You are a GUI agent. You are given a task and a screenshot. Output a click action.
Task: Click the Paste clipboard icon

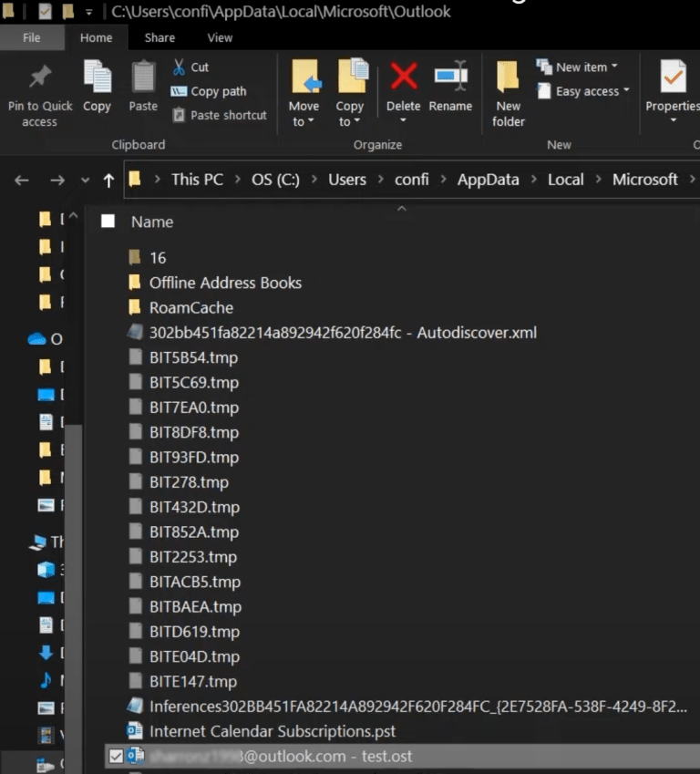tap(143, 79)
